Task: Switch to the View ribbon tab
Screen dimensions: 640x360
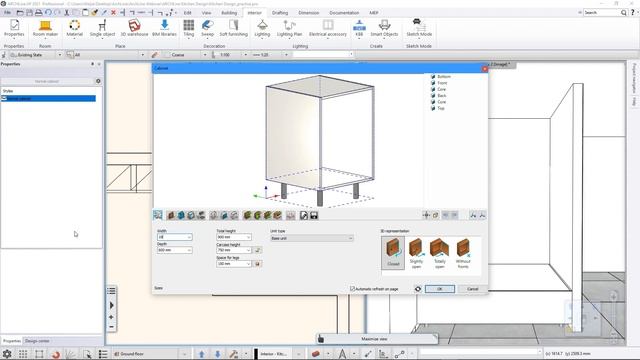Action: pyautogui.click(x=207, y=13)
